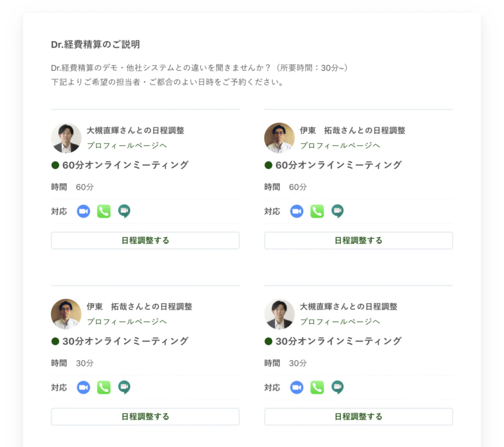Choose Google Meet icon in 伊東拓哉 30分 card

(124, 388)
